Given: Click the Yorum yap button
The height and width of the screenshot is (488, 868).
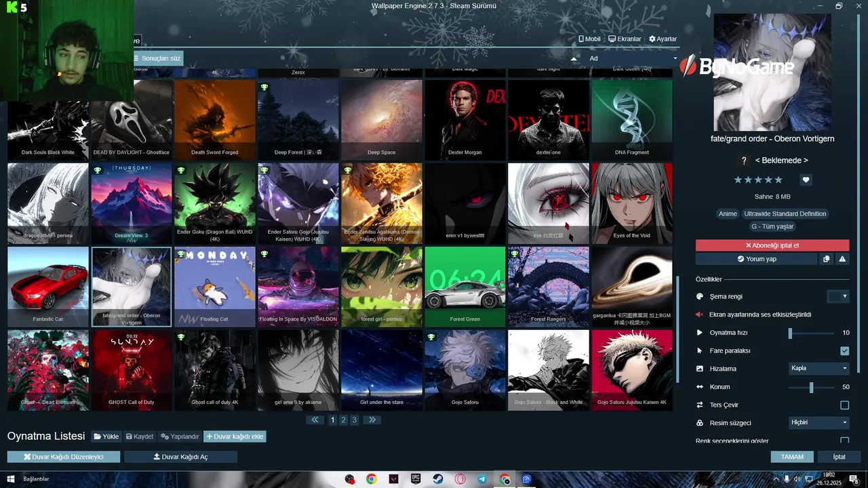Looking at the screenshot, I should (756, 259).
